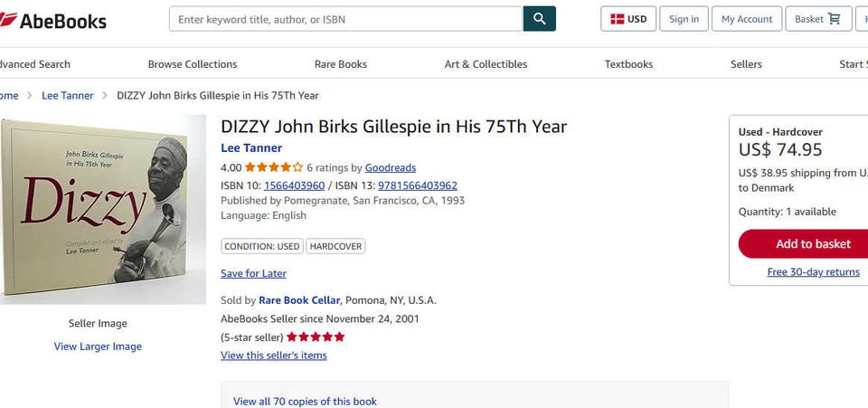Open the basket cart icon
The height and width of the screenshot is (408, 868).
point(833,19)
